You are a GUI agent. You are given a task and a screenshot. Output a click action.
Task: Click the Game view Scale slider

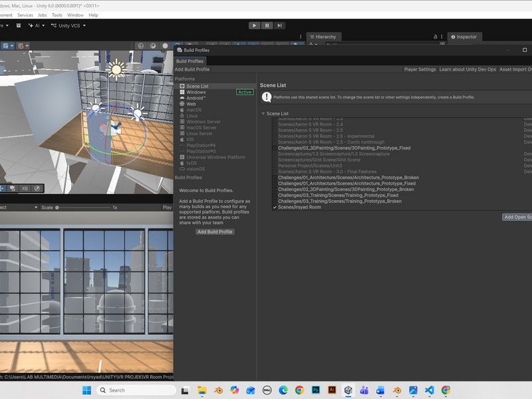pos(83,207)
